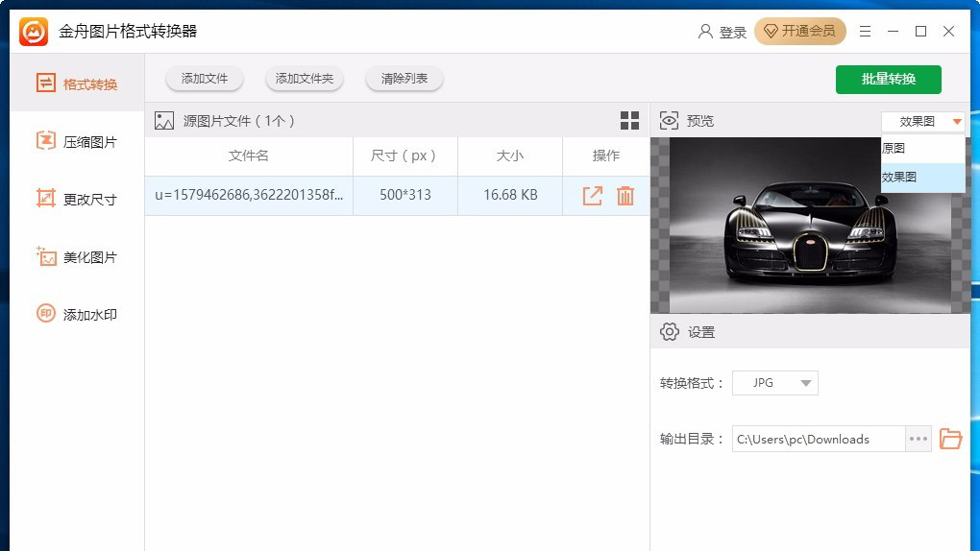Toggle grid view icon in file list header

point(629,121)
